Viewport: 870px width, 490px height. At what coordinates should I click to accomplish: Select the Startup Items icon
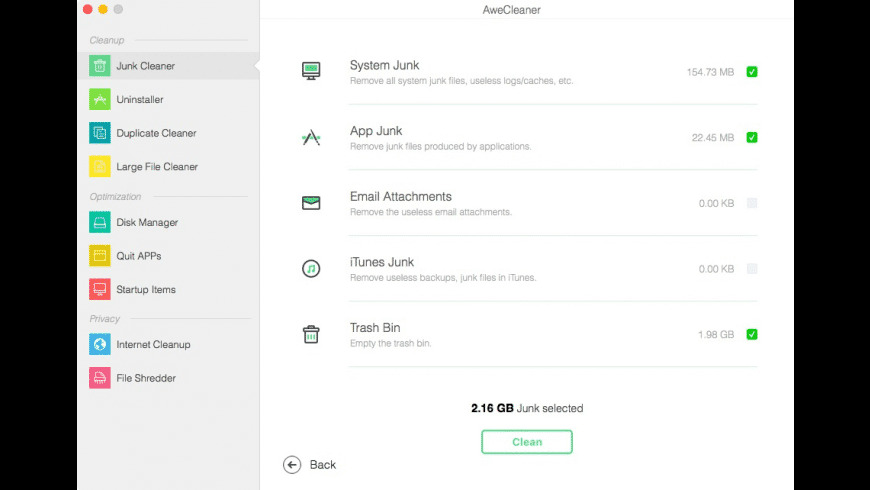(99, 289)
